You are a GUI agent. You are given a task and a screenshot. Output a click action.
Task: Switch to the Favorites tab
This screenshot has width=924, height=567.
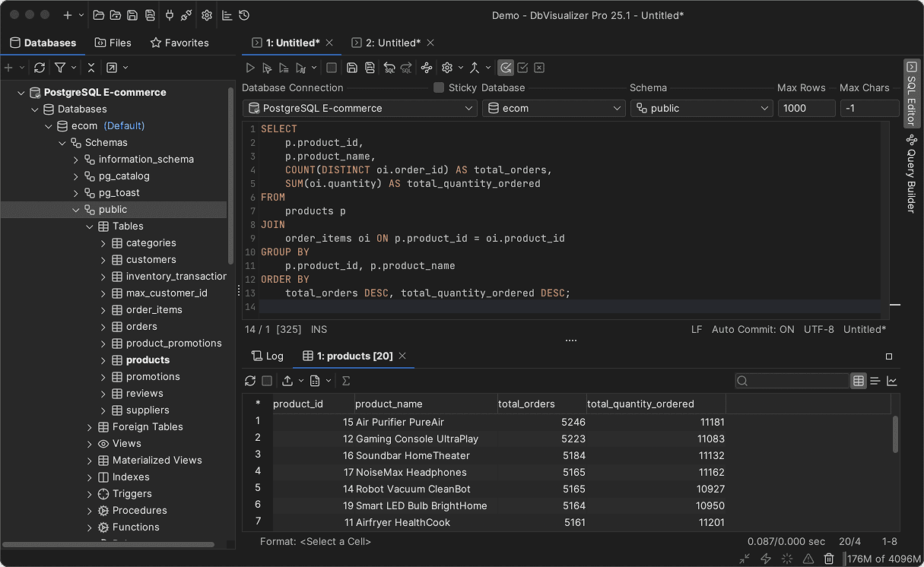coord(179,43)
